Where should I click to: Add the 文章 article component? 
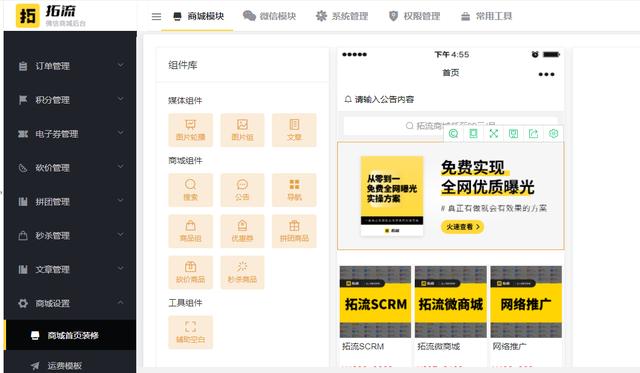click(294, 130)
